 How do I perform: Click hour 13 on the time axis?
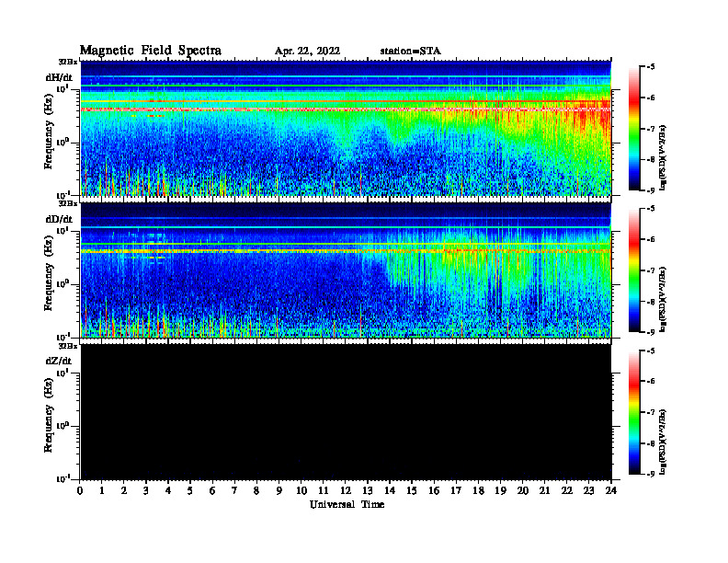coord(368,490)
